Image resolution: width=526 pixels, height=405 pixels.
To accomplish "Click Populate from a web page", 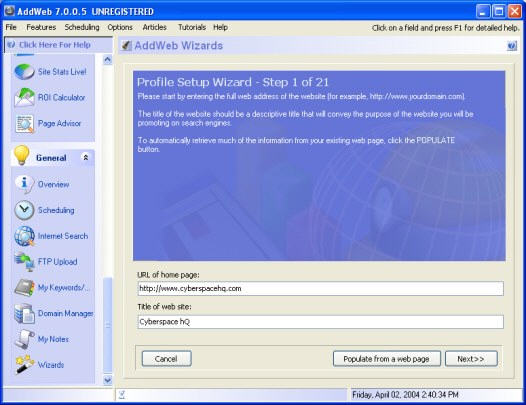I will tap(386, 359).
